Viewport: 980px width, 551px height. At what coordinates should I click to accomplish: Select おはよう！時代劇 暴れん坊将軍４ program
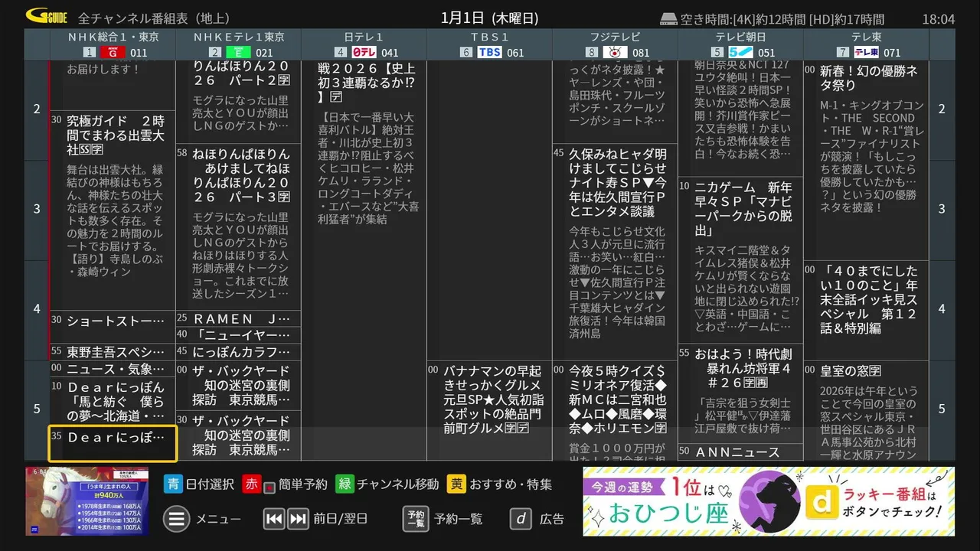740,393
